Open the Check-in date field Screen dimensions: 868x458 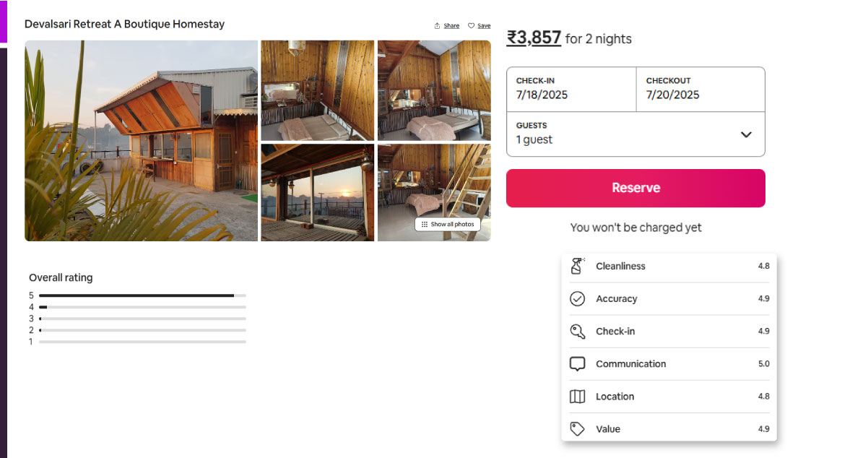[570, 89]
